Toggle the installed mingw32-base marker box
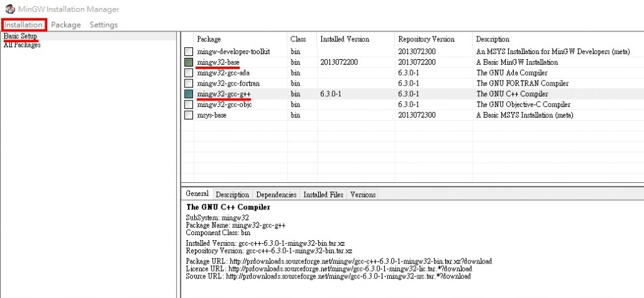 click(189, 62)
